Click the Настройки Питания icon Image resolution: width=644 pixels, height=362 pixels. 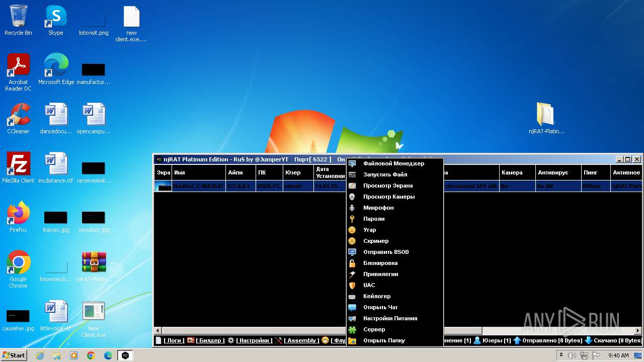[352, 318]
